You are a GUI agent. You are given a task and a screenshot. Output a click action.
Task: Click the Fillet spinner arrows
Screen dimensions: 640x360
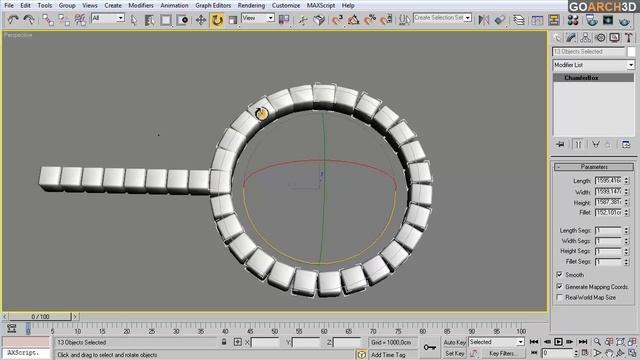pos(627,213)
